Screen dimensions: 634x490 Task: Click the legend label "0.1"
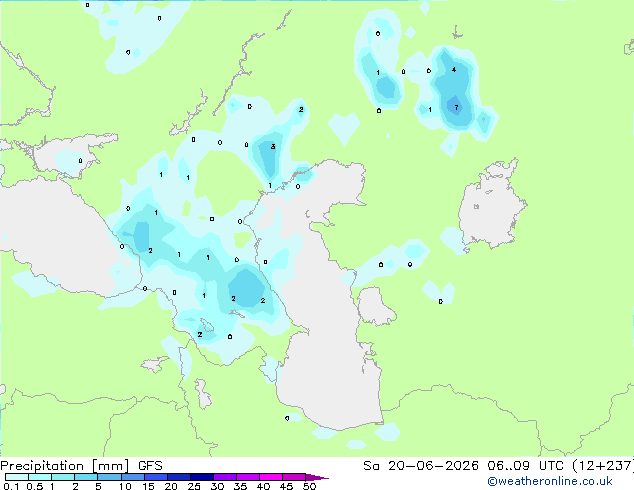tap(11, 486)
